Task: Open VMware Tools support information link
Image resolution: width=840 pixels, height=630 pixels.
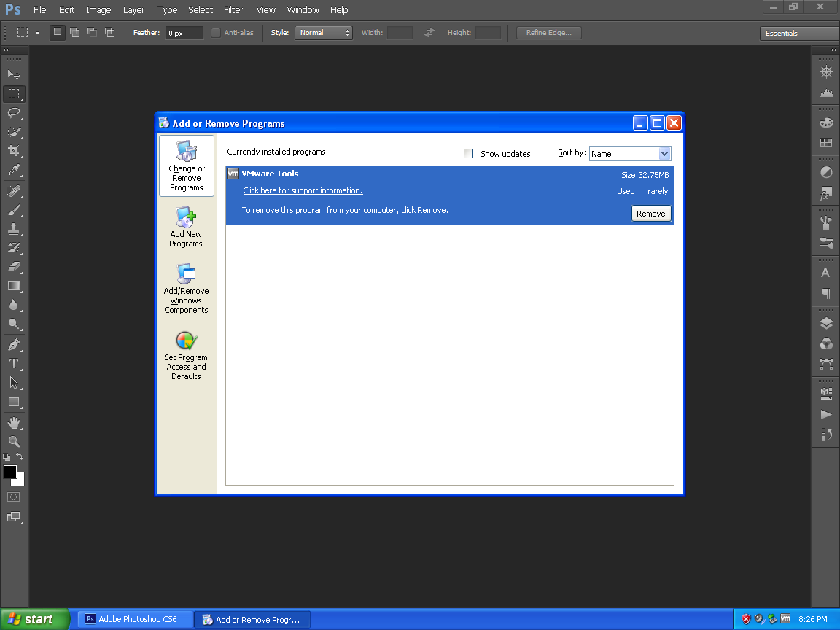Action: (303, 190)
